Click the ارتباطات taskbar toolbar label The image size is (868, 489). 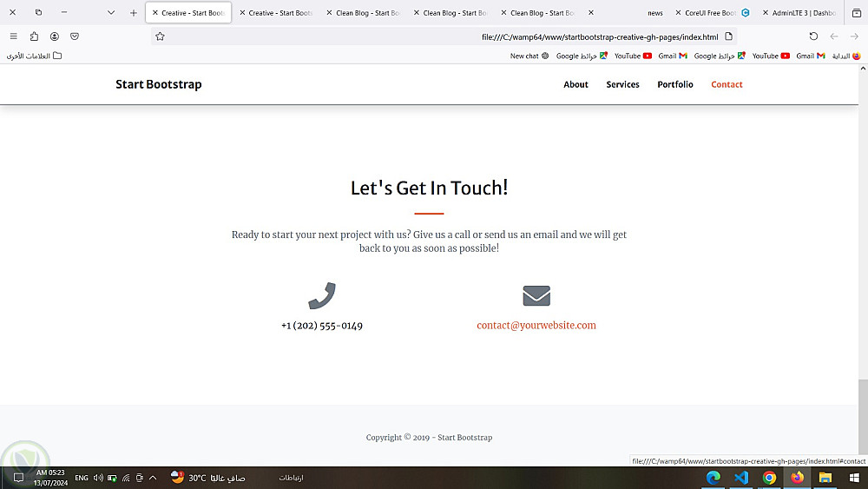tap(291, 478)
